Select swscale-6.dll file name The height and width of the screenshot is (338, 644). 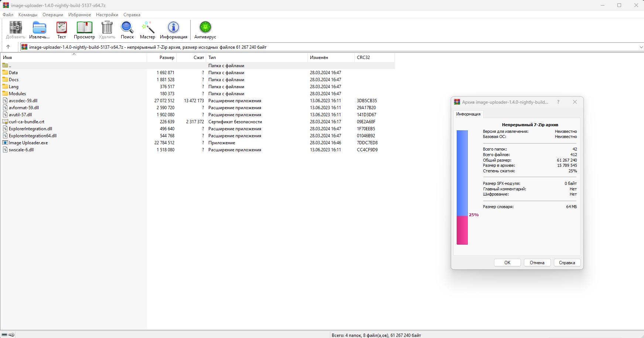[x=21, y=150]
